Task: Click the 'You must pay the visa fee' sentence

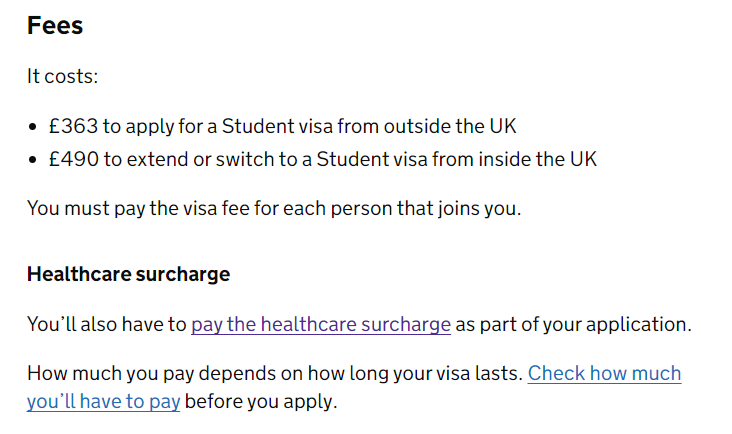Action: pyautogui.click(x=274, y=208)
